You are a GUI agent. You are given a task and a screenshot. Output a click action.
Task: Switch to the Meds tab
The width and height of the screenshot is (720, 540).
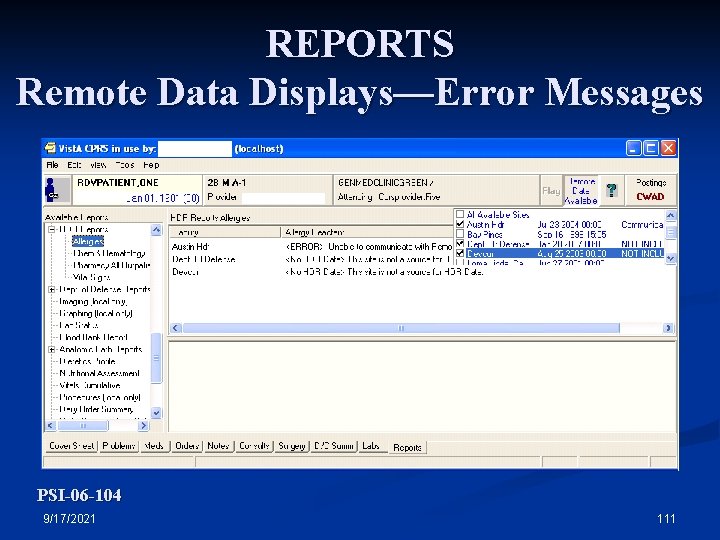tap(154, 446)
